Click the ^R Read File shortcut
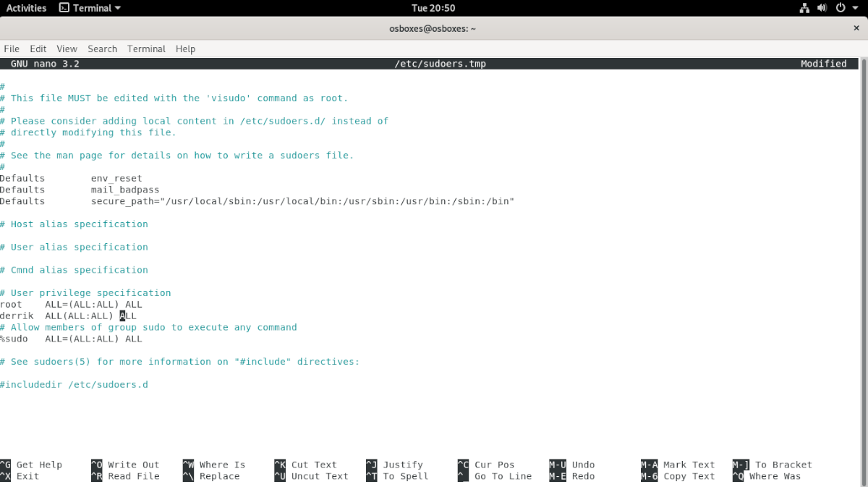 [125, 476]
